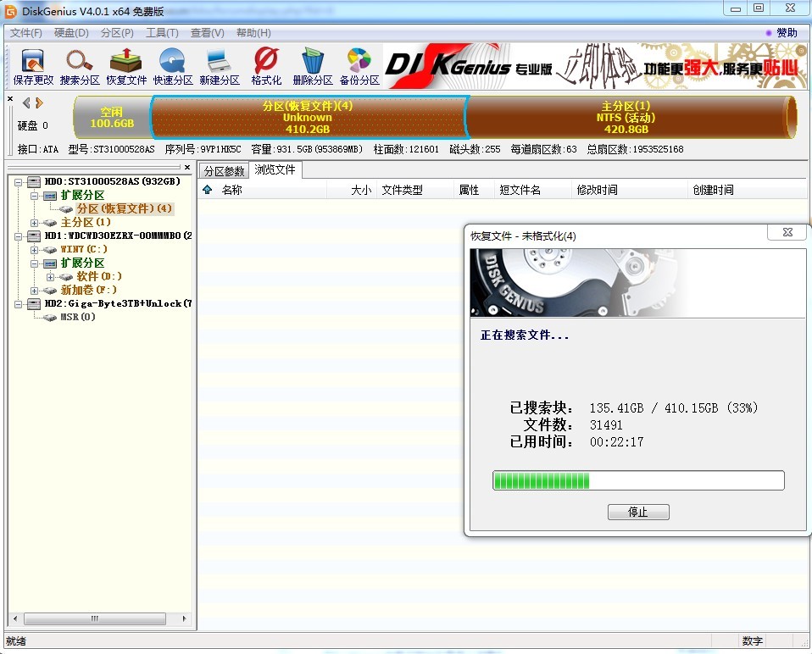The height and width of the screenshot is (654, 812).
Task: Select 分区(恢复文件)(4) 410.2GB disk segment
Action: (x=309, y=118)
